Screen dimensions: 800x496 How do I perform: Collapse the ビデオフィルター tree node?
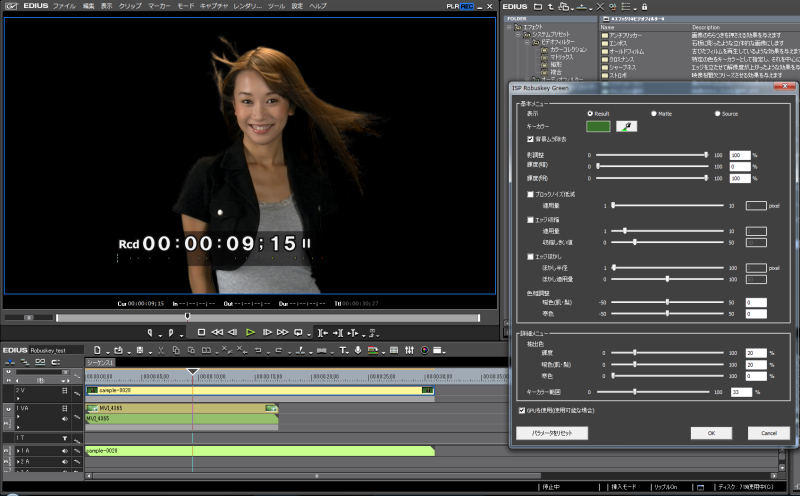(528, 42)
